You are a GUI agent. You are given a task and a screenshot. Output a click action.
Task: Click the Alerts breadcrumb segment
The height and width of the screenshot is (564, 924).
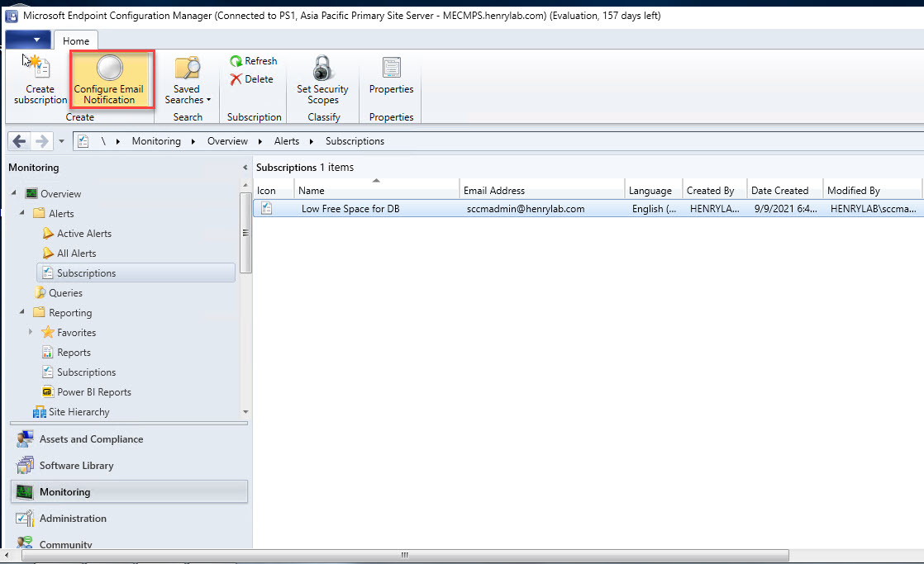(287, 141)
